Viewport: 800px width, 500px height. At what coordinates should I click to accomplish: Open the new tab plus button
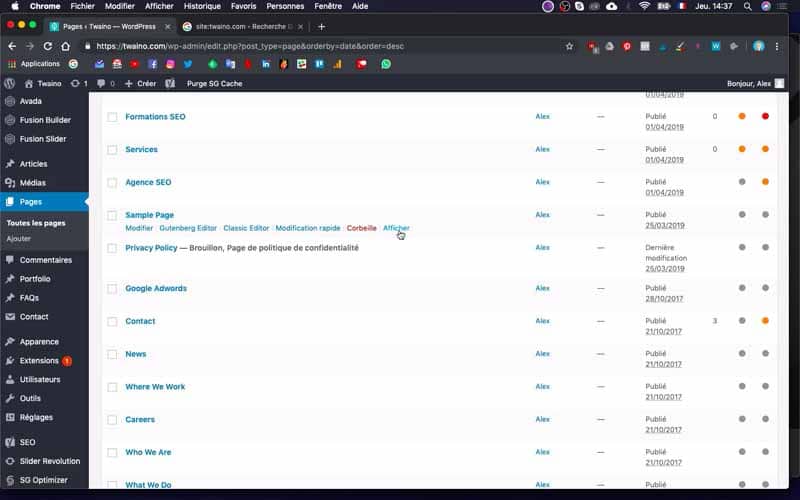pyautogui.click(x=321, y=27)
